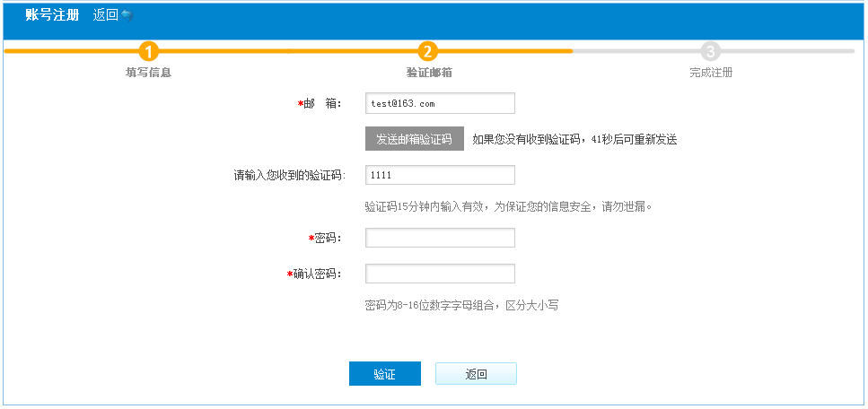The image size is (868, 409).
Task: Click the gray step 3 circle icon
Action: 711,51
